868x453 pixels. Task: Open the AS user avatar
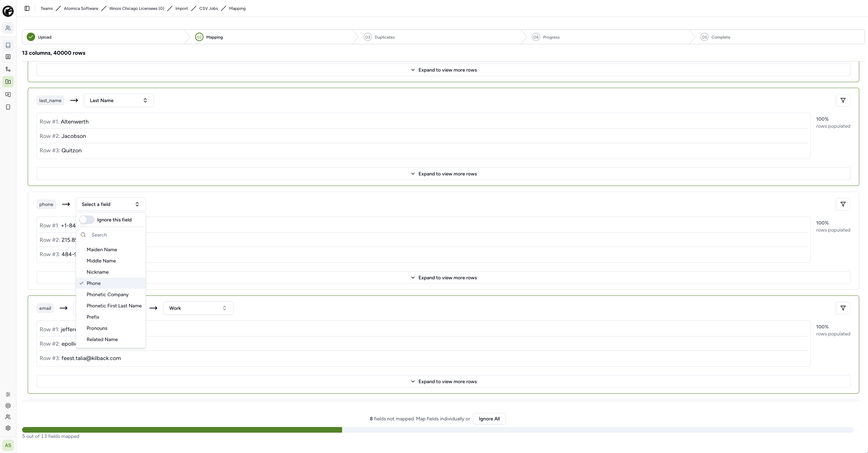(8, 445)
